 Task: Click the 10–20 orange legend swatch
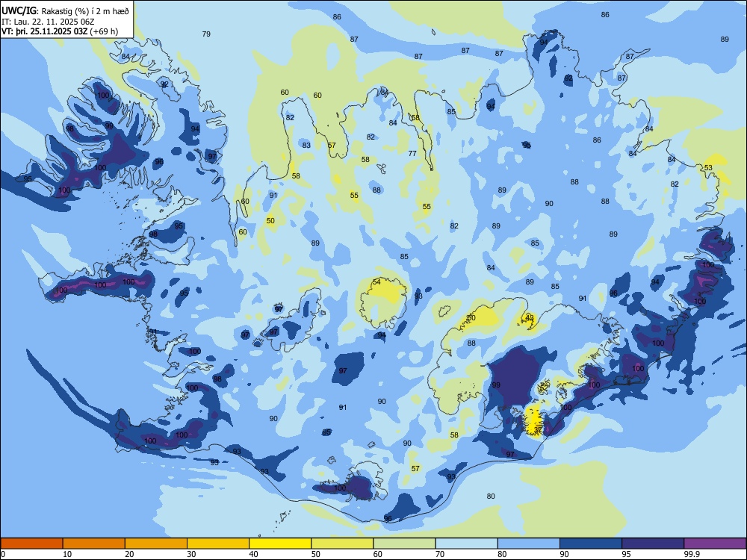click(x=94, y=544)
